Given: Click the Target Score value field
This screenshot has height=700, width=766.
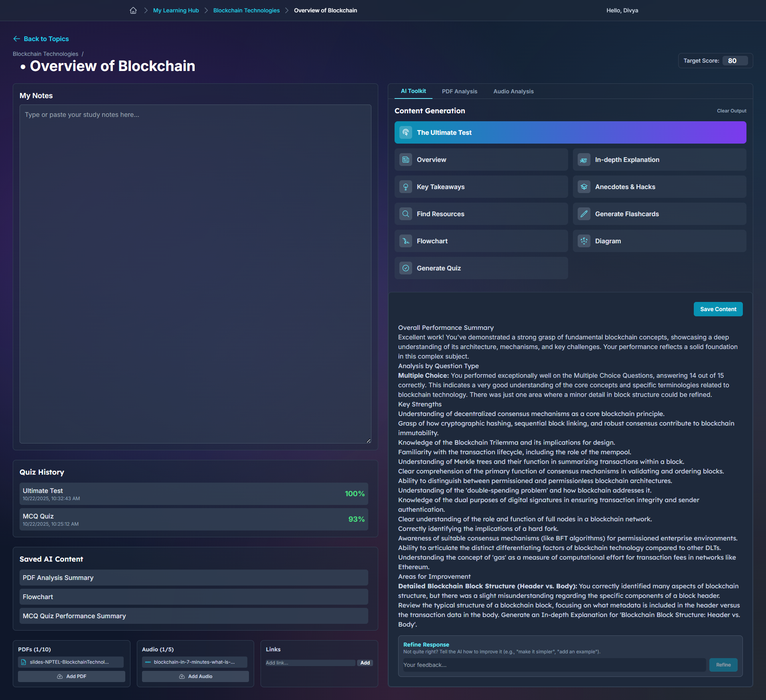Looking at the screenshot, I should point(735,61).
